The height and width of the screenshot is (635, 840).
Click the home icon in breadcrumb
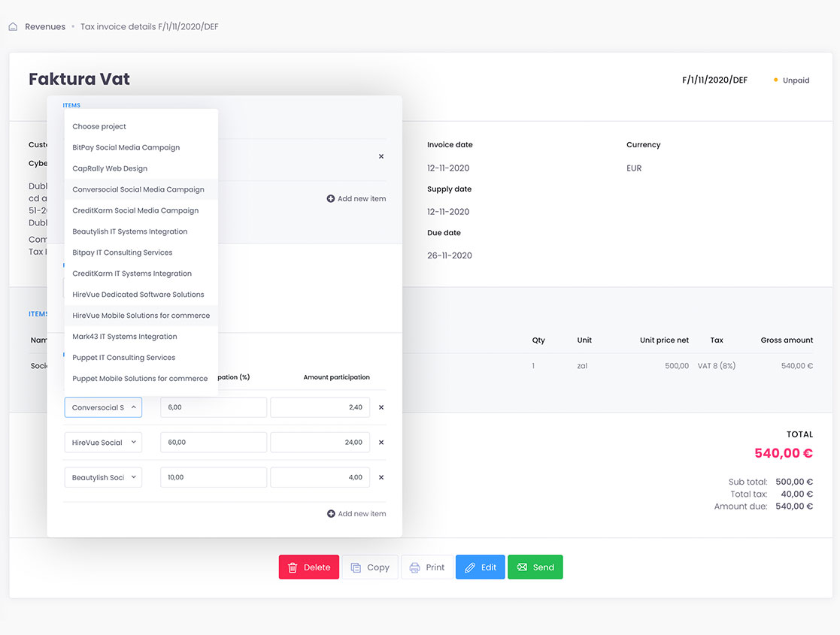(14, 27)
